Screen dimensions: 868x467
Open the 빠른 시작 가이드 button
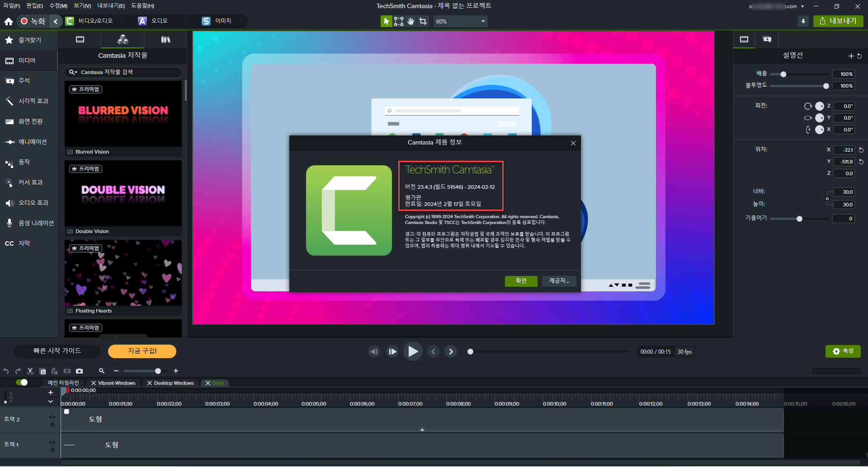tap(57, 351)
